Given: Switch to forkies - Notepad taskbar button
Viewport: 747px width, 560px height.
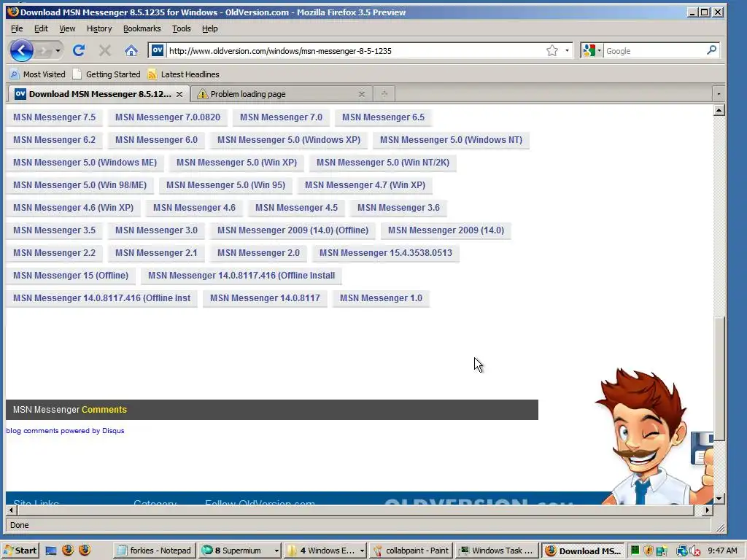Looking at the screenshot, I should pyautogui.click(x=155, y=551).
